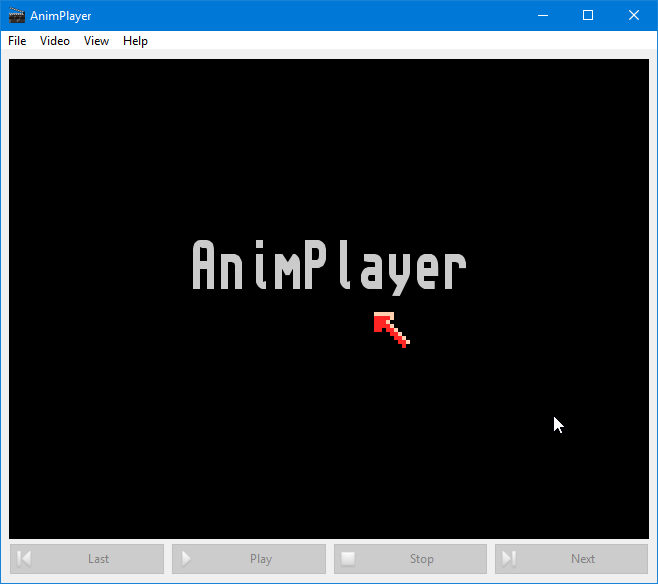Click the "Stop" text label
This screenshot has height=584, width=658.
pos(422,559)
